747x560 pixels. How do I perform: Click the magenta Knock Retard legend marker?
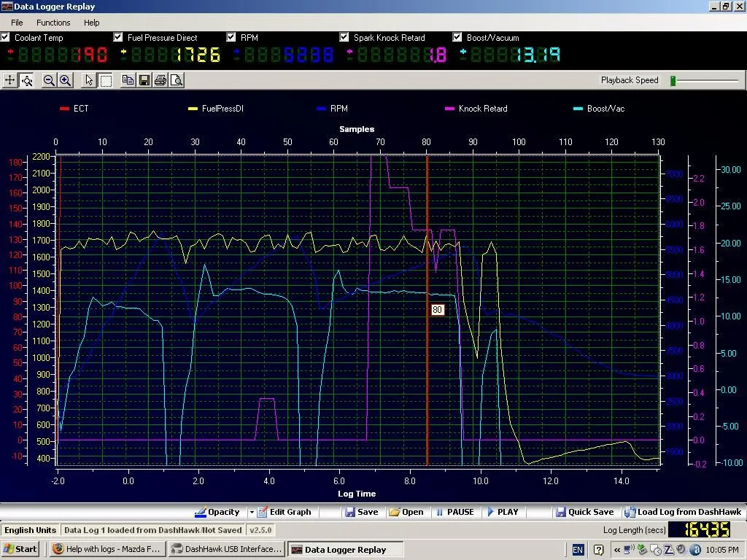coord(449,109)
